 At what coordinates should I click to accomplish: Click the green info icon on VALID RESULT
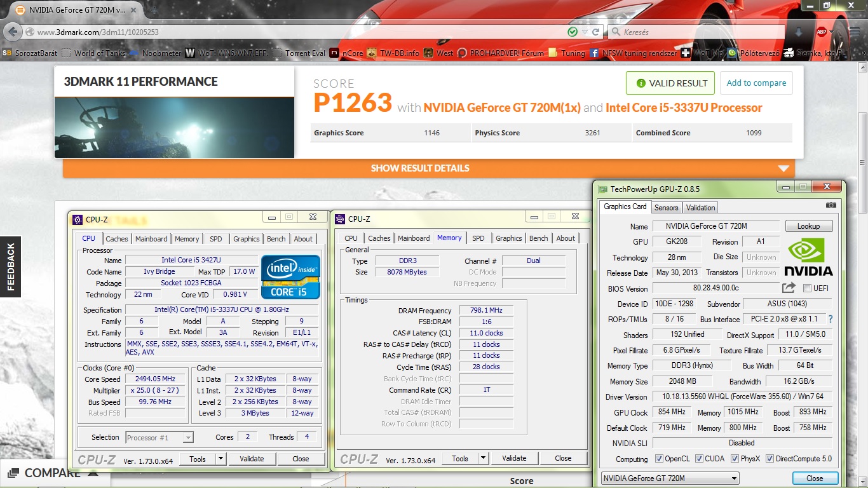click(x=641, y=83)
